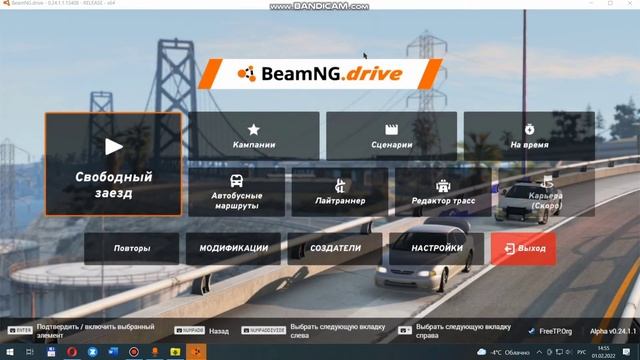This screenshot has width=640, height=360.
Task: Click the NUMPADDIVIDE previous tab hint icon
Action: click(264, 331)
